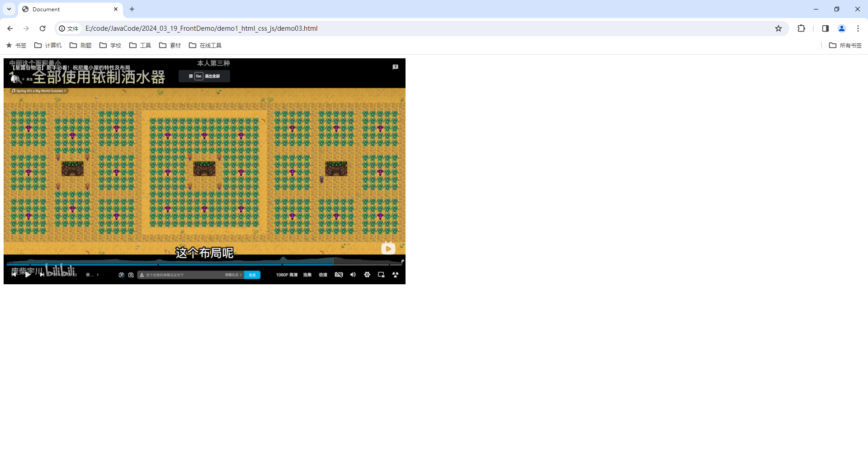Open the 1080P 高清 quality menu
Viewport: 868px width, 470px height.
(287, 275)
